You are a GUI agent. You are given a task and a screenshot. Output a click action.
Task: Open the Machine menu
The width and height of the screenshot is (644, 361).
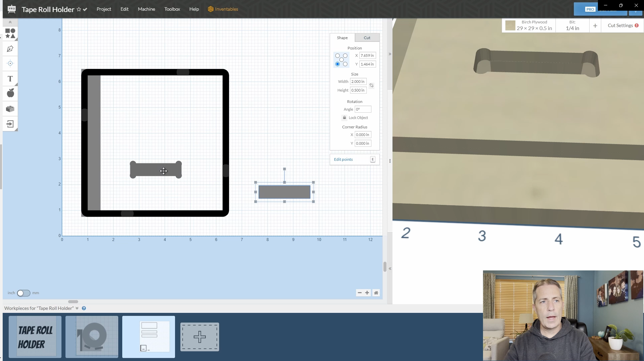tap(146, 9)
